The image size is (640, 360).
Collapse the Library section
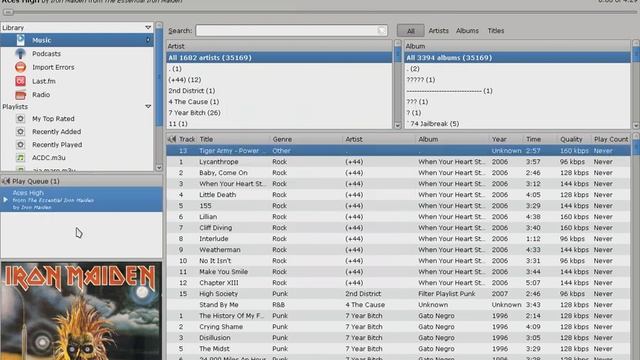click(148, 27)
